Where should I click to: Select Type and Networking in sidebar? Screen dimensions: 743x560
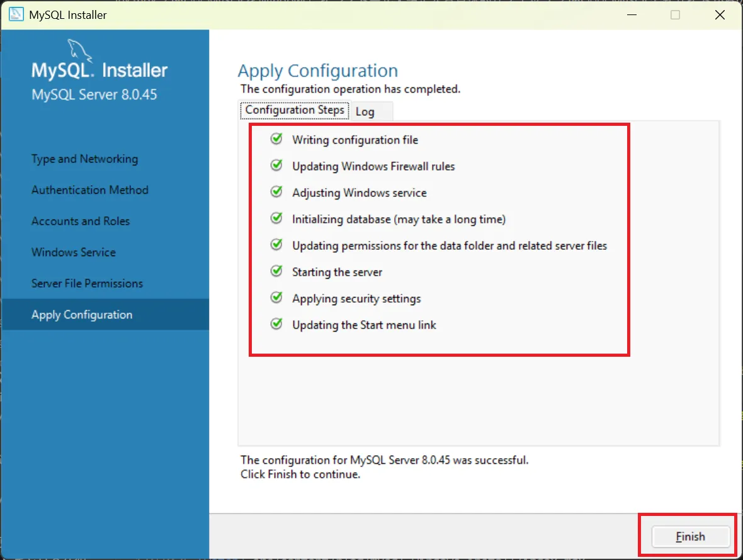coord(85,159)
